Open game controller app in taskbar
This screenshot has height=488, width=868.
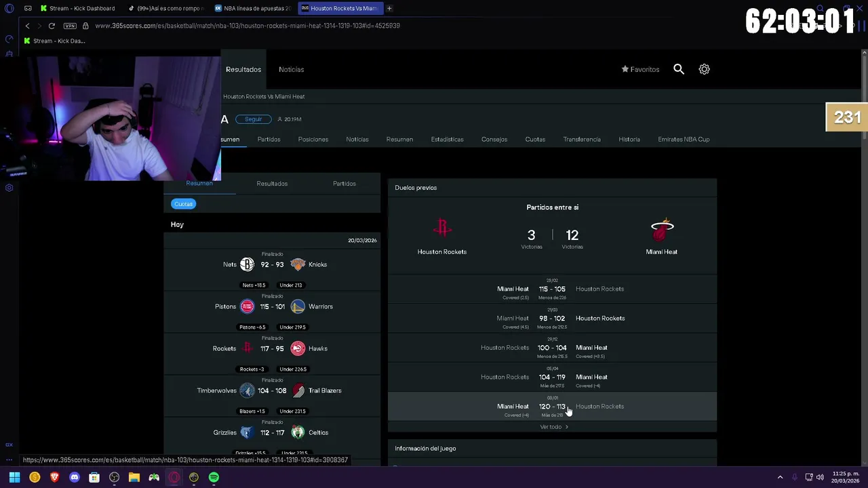coord(154,477)
